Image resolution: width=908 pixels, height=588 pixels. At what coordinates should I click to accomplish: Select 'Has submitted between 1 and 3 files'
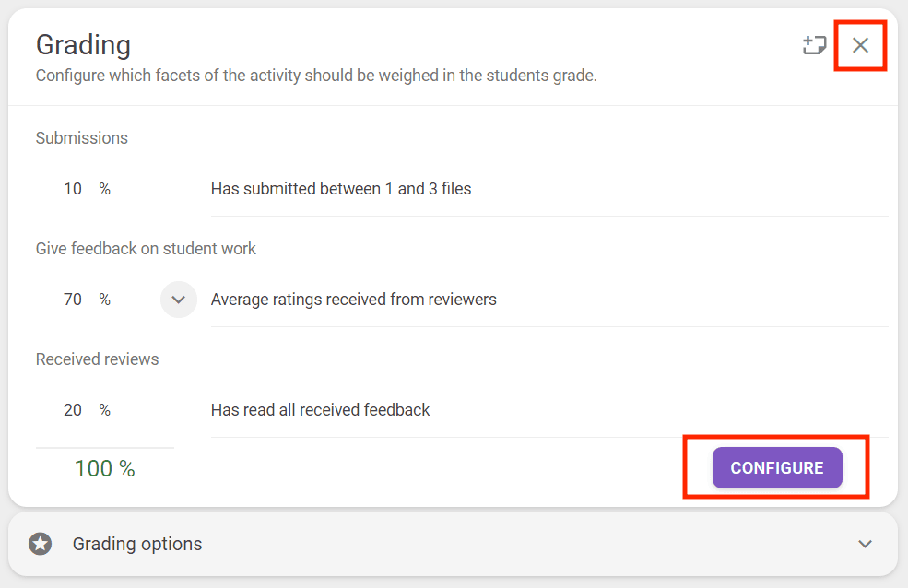pos(341,189)
